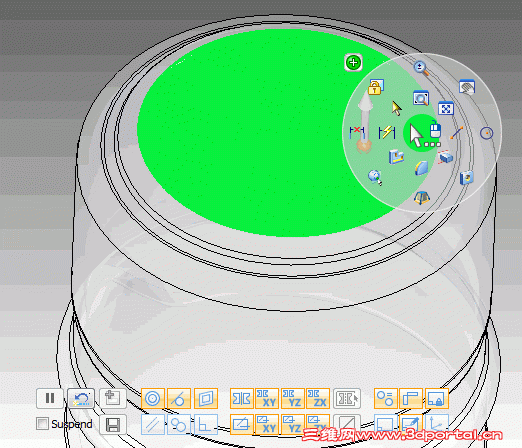
Task: Select the Hole feature icon
Action: (466, 178)
